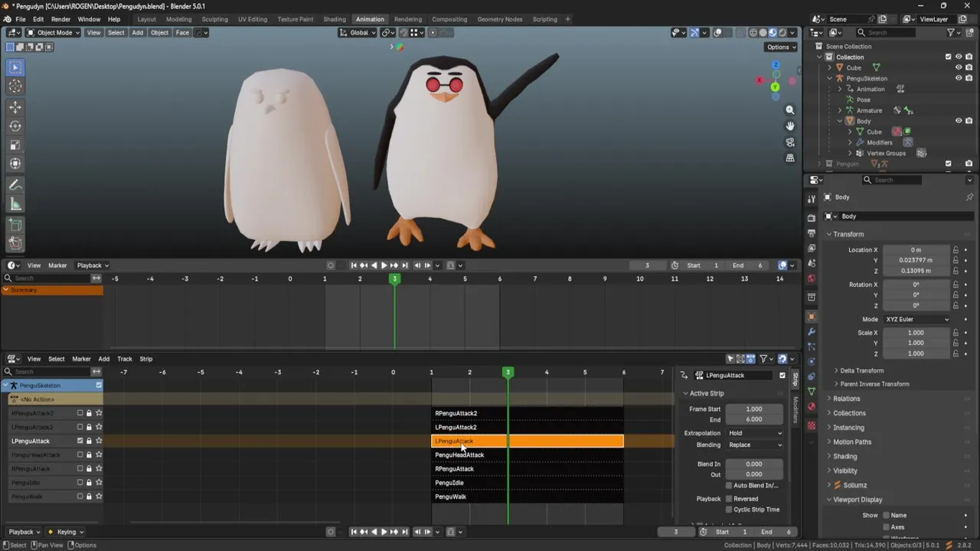
Task: Enable Auto Blend In/Out checkbox
Action: (x=729, y=485)
